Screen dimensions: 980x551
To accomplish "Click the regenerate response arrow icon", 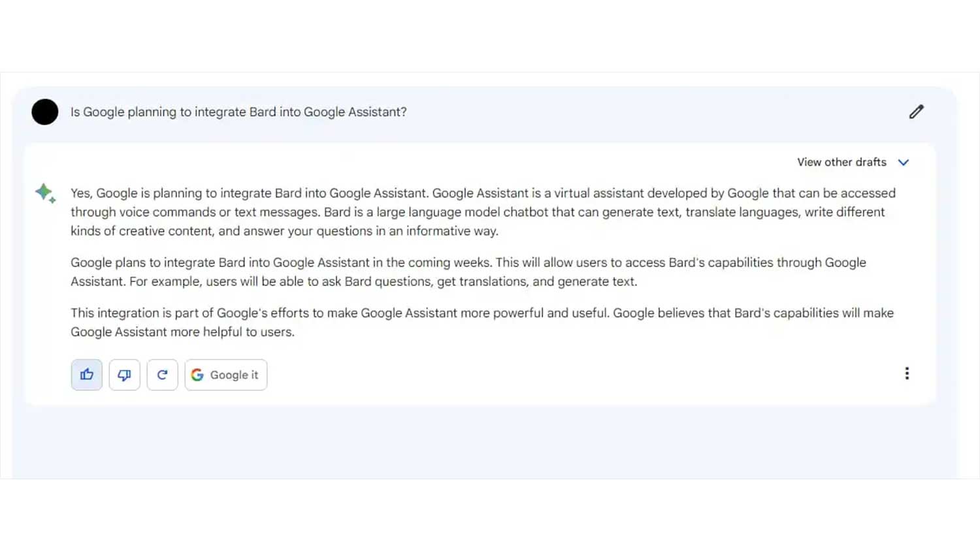I will click(162, 375).
